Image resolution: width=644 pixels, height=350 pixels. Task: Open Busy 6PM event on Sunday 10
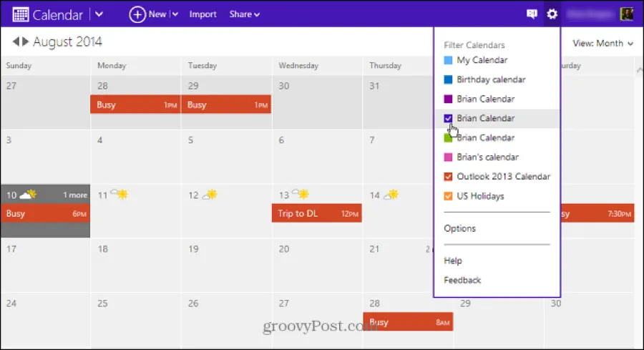[x=45, y=213]
